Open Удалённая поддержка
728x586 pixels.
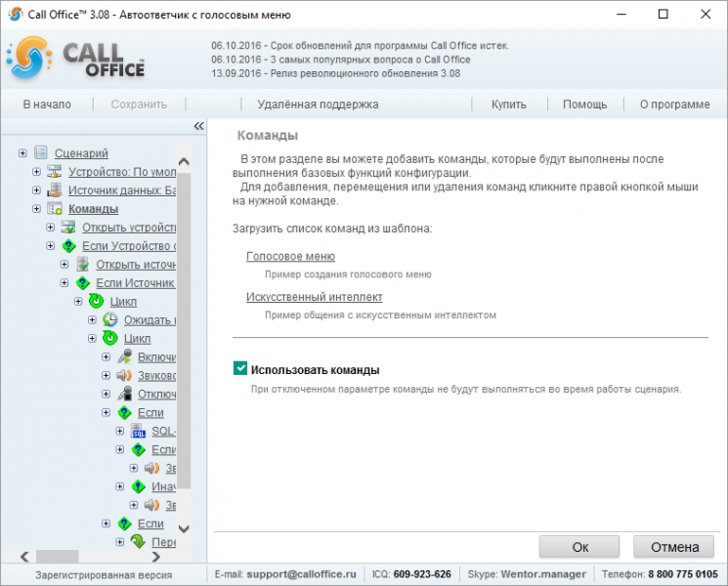pos(318,105)
